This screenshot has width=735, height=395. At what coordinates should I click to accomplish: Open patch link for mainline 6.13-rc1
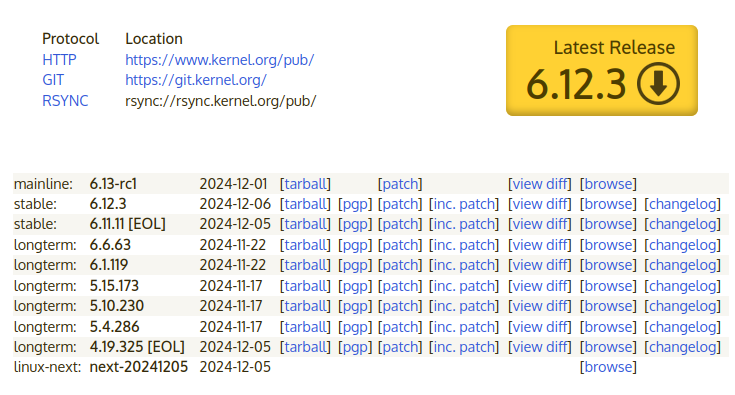(x=400, y=184)
